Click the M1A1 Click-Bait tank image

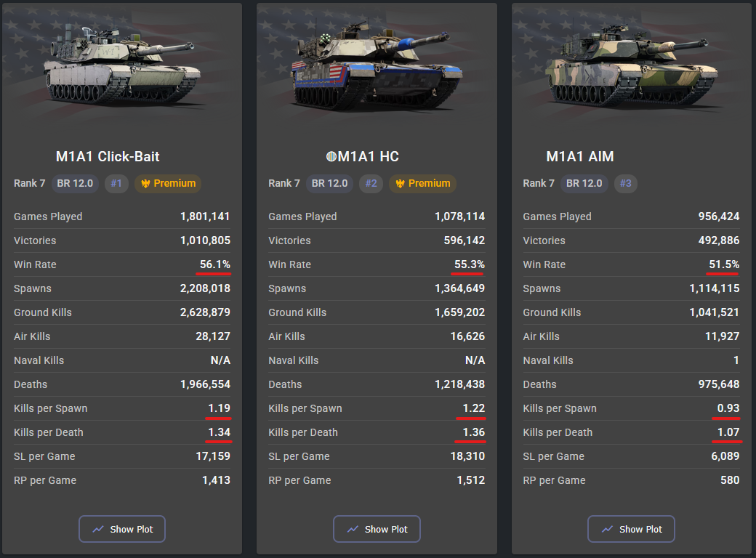[x=121, y=65]
